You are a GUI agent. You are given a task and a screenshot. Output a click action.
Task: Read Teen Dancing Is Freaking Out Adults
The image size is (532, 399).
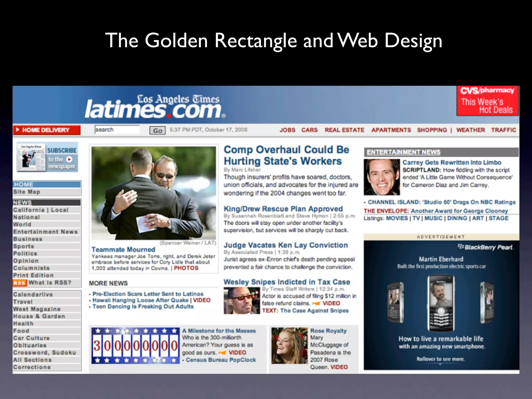click(x=143, y=307)
